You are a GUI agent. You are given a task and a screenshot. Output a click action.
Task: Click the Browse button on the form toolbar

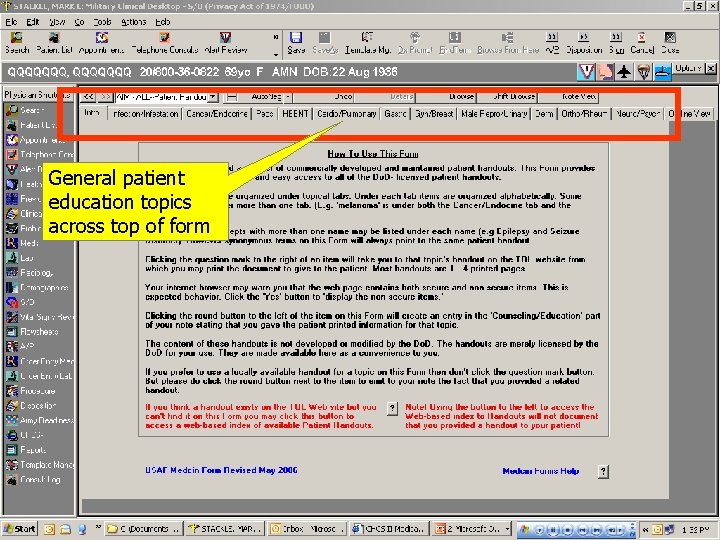[x=446, y=97]
